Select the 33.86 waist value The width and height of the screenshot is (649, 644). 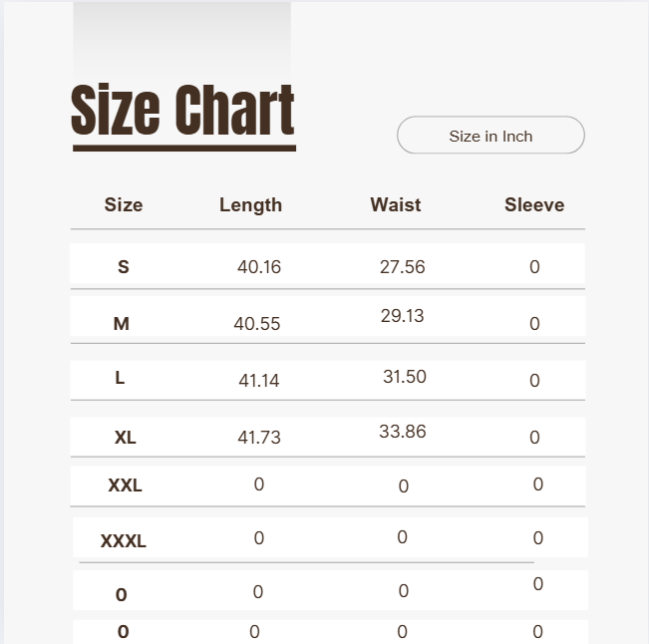[403, 432]
